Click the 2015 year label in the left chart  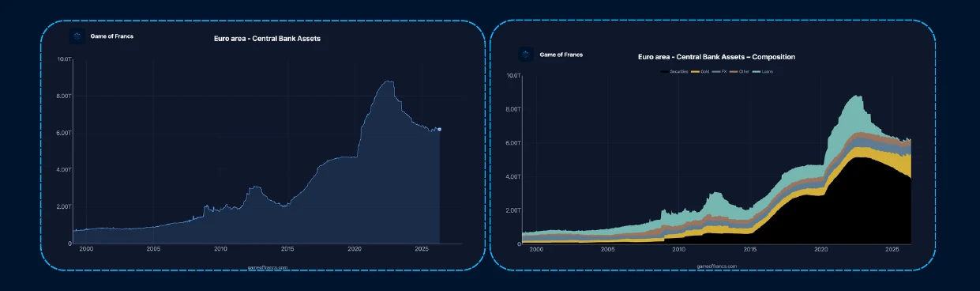(x=287, y=249)
